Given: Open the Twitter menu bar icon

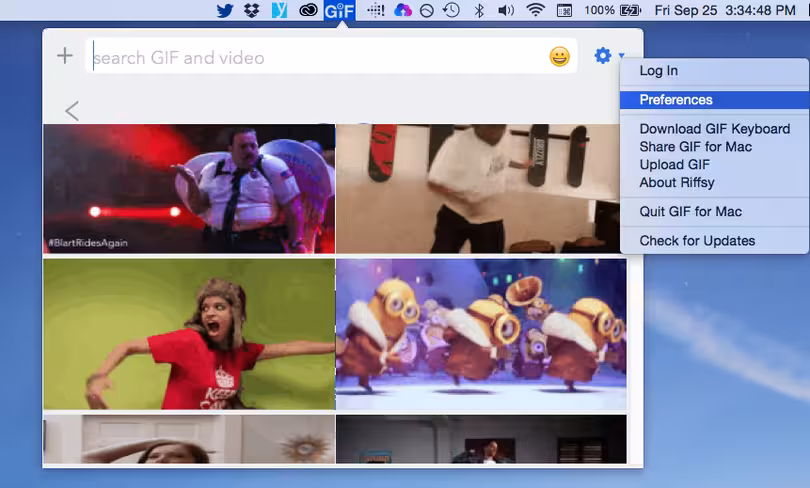Looking at the screenshot, I should [225, 10].
